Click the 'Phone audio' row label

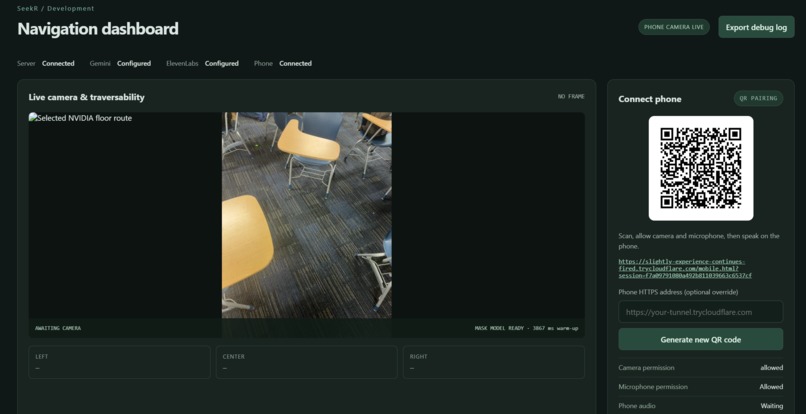click(x=637, y=406)
